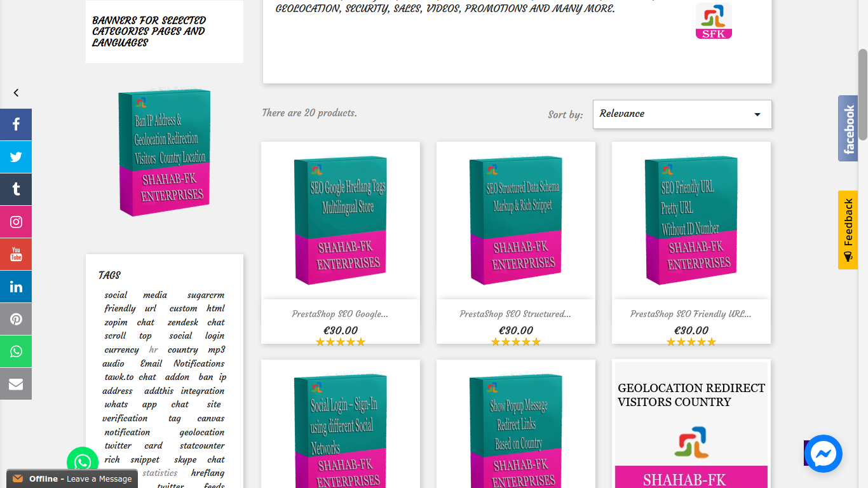Open PrestaShop SEO Friendly URL... product title

pos(691,314)
